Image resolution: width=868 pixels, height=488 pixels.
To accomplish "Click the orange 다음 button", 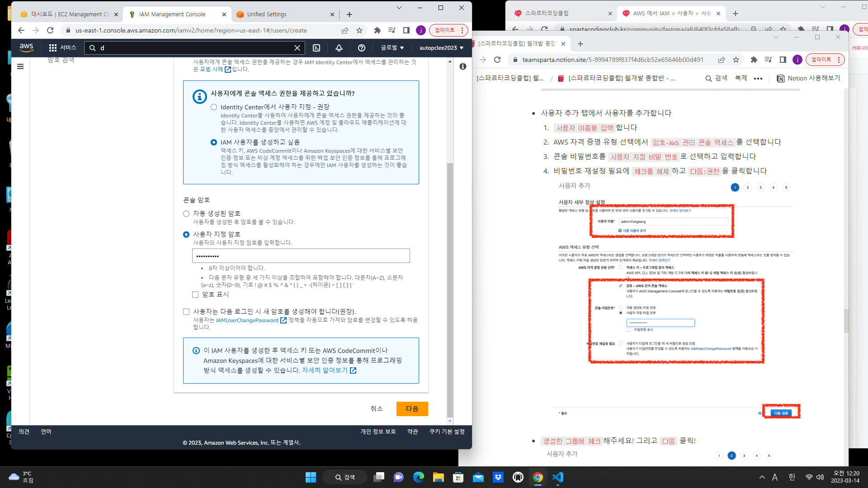I will tap(412, 409).
